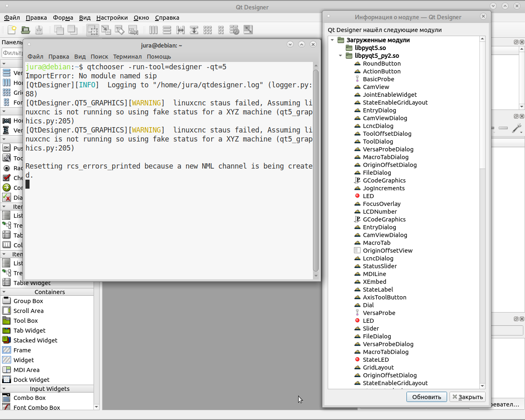Collapse the Загруженные модули tree node
525x420 pixels.
click(332, 40)
